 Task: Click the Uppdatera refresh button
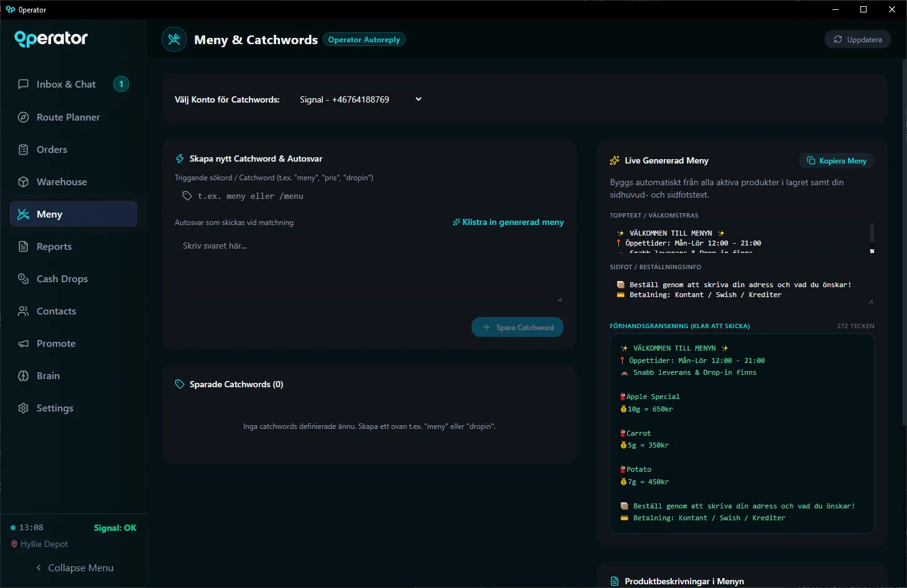[x=858, y=39]
